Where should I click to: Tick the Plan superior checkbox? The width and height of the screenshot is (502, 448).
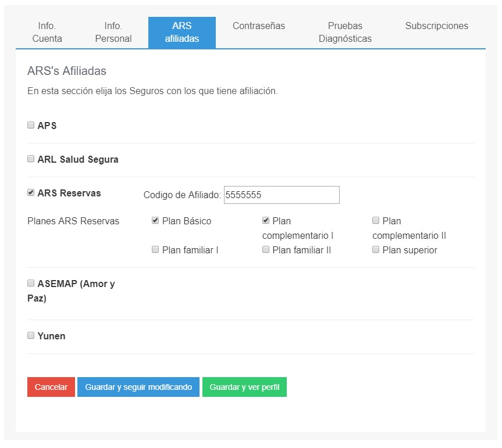click(376, 249)
